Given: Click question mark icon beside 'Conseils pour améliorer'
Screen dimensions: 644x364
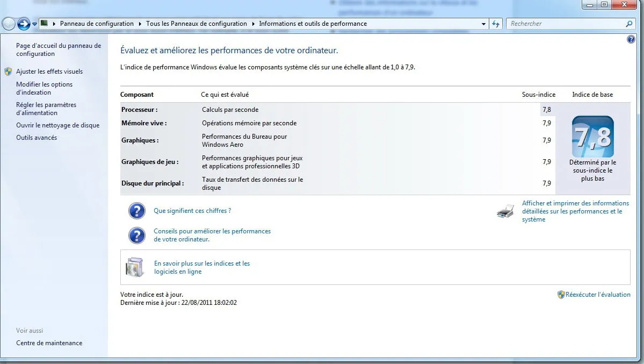Looking at the screenshot, I should (137, 235).
